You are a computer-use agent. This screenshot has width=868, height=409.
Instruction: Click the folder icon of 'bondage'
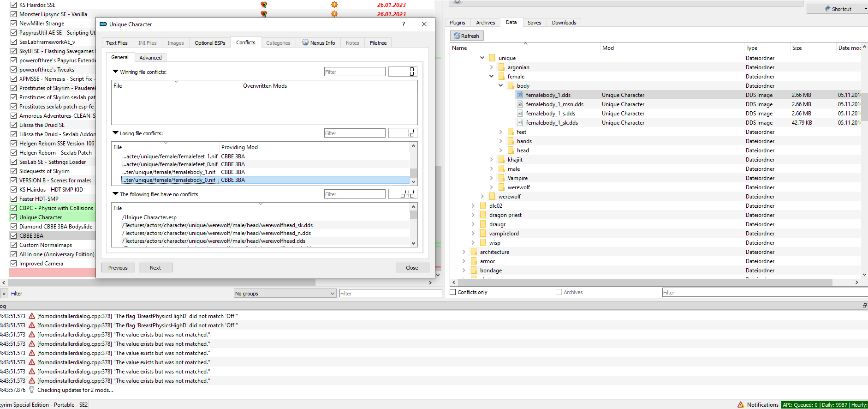click(474, 271)
